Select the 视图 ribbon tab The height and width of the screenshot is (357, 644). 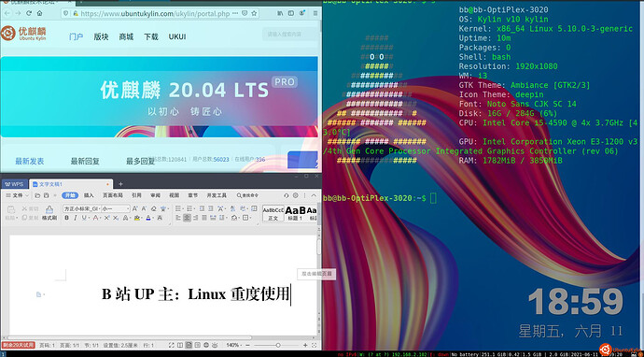tap(175, 195)
